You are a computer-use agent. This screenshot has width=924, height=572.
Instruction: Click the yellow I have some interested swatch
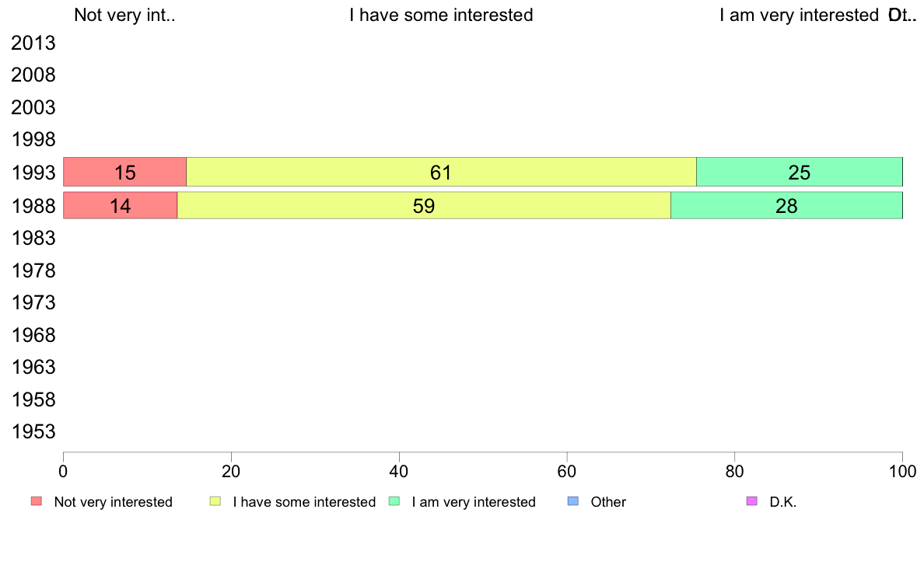pos(215,501)
